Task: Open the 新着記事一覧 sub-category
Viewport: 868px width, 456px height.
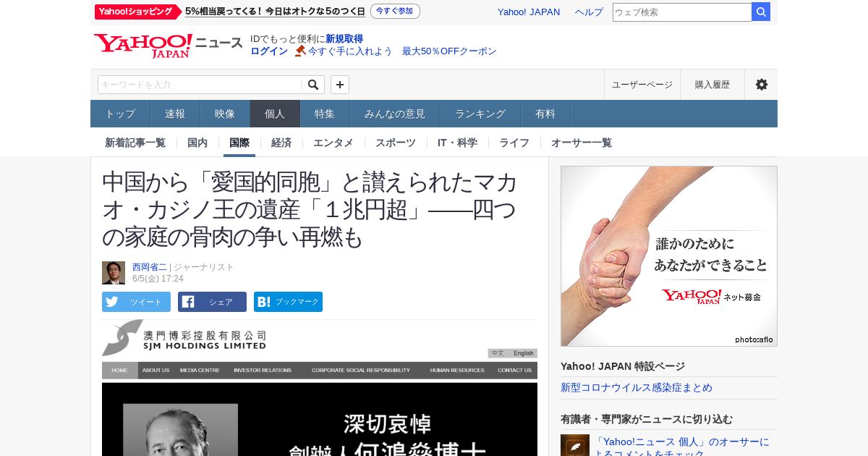Action: [135, 143]
